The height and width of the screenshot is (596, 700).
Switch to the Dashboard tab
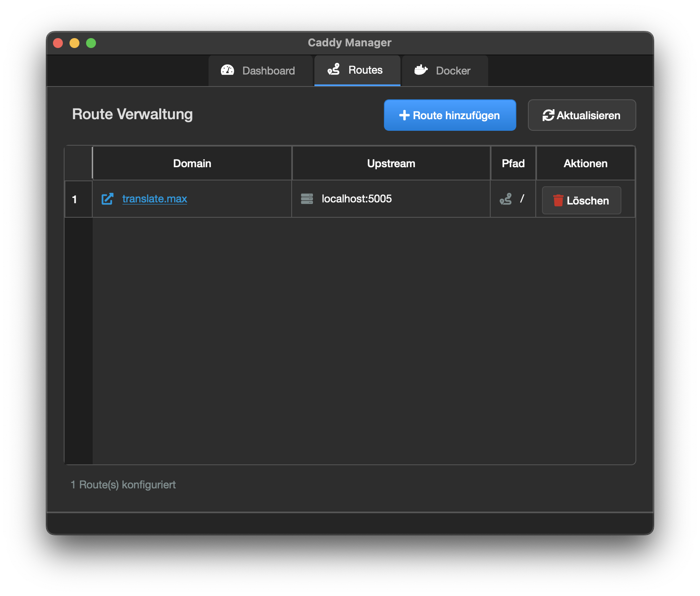(x=260, y=71)
